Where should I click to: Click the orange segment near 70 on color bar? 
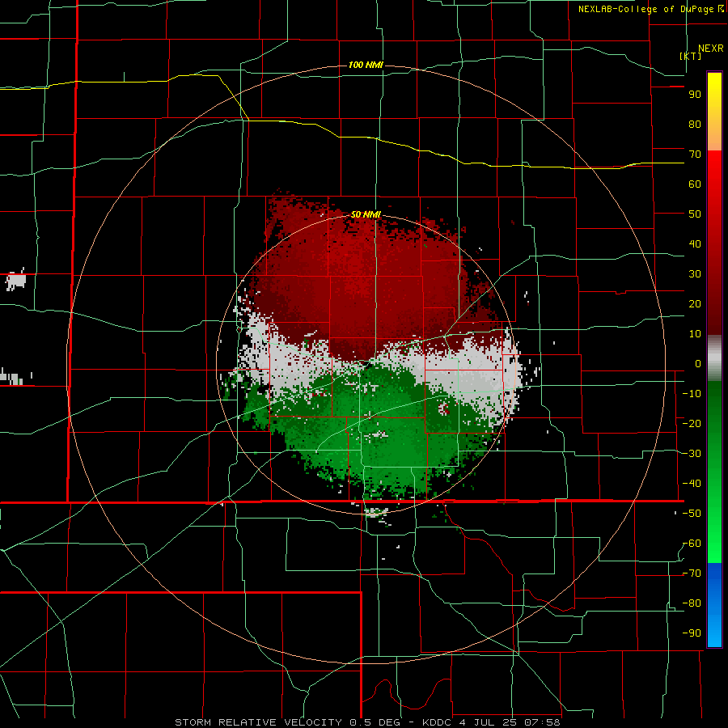coord(714,138)
